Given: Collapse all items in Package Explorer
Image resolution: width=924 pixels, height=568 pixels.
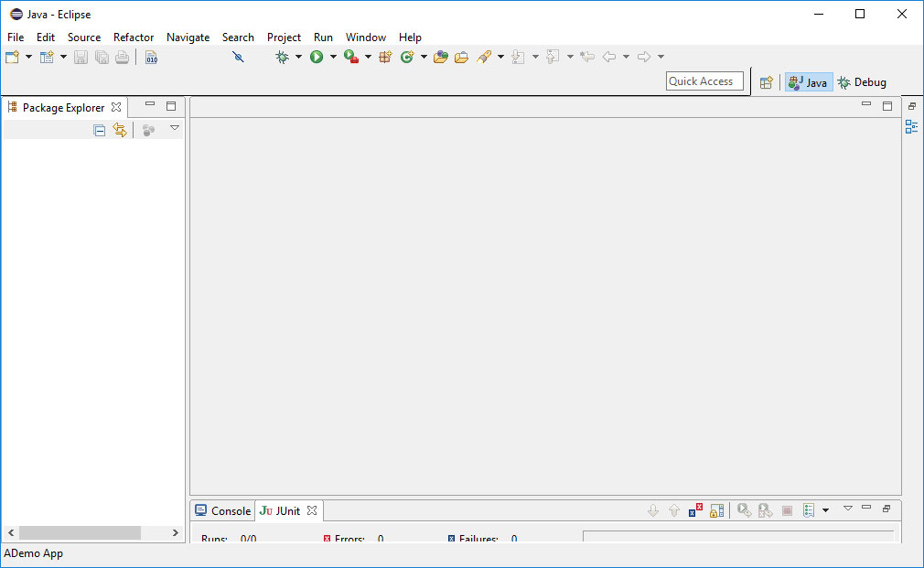Looking at the screenshot, I should coord(100,129).
